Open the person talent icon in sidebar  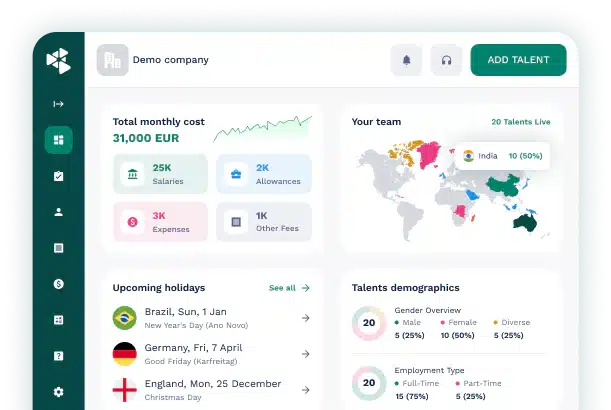pos(58,212)
